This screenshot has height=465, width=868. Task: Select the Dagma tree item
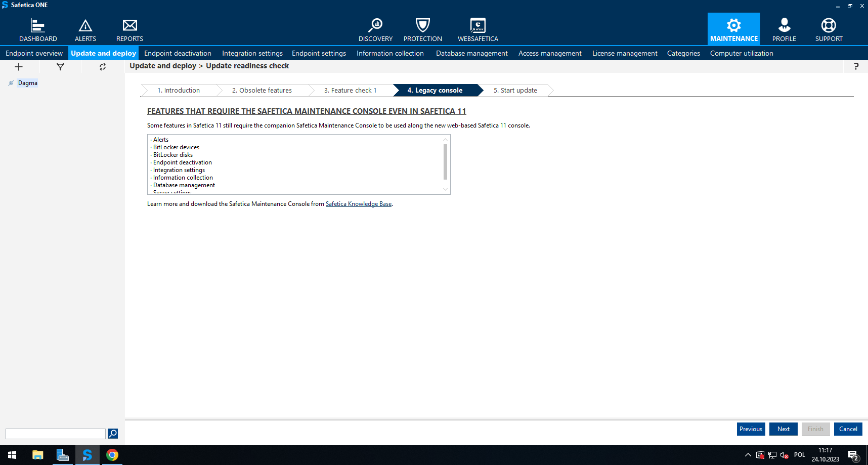(27, 83)
